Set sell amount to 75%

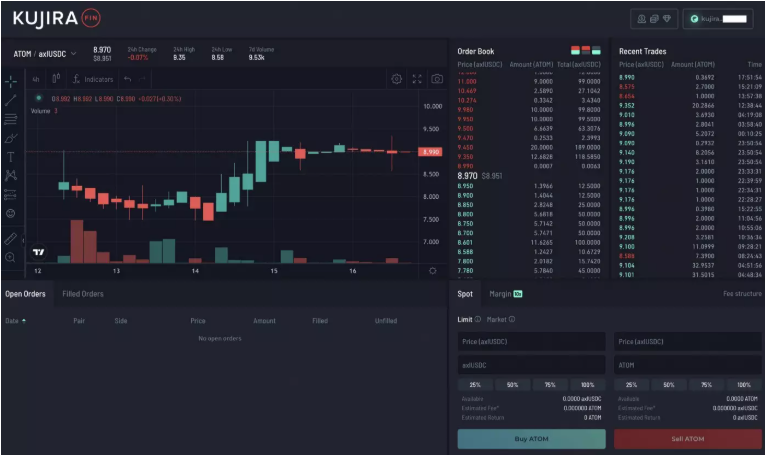[x=706, y=385]
